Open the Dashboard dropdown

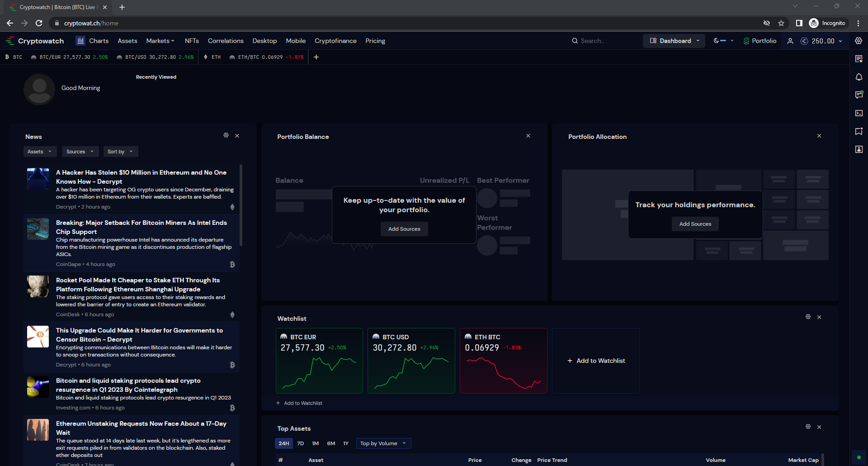(674, 41)
